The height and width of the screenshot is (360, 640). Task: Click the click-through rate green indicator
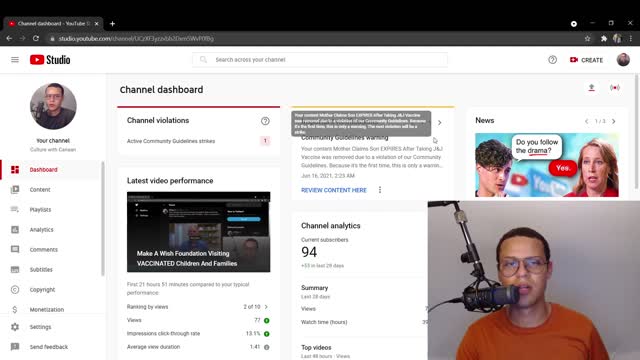click(267, 334)
